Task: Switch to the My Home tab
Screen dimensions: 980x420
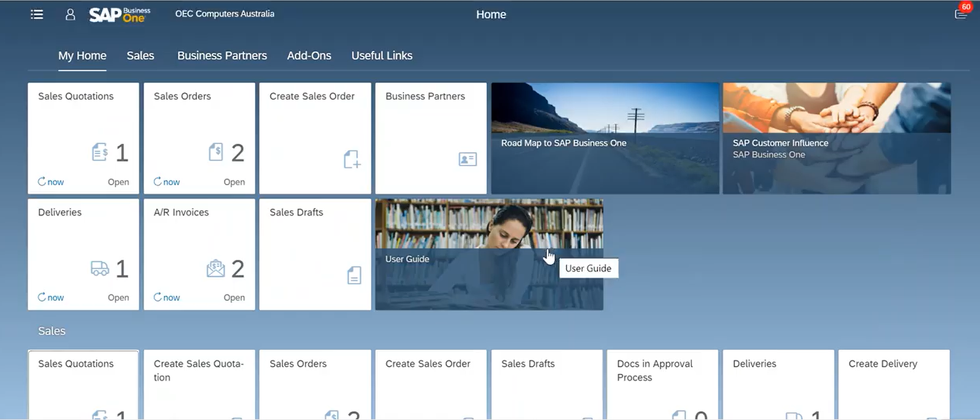Action: click(x=82, y=55)
